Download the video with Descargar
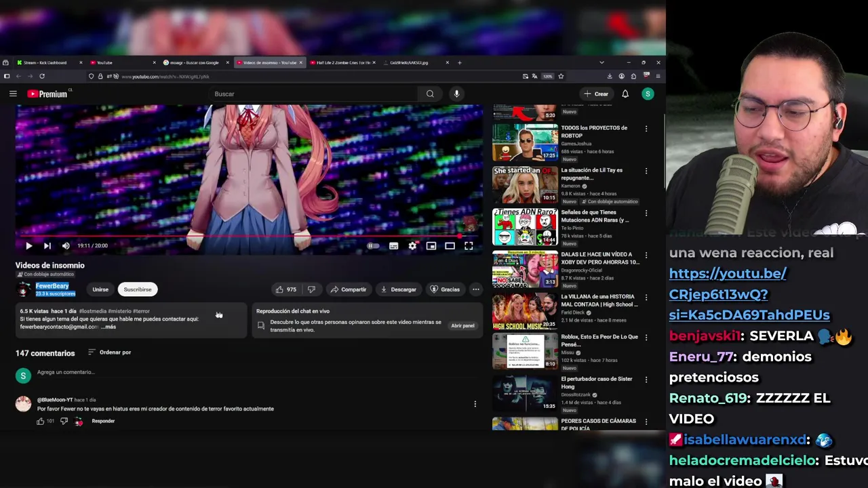 point(399,289)
